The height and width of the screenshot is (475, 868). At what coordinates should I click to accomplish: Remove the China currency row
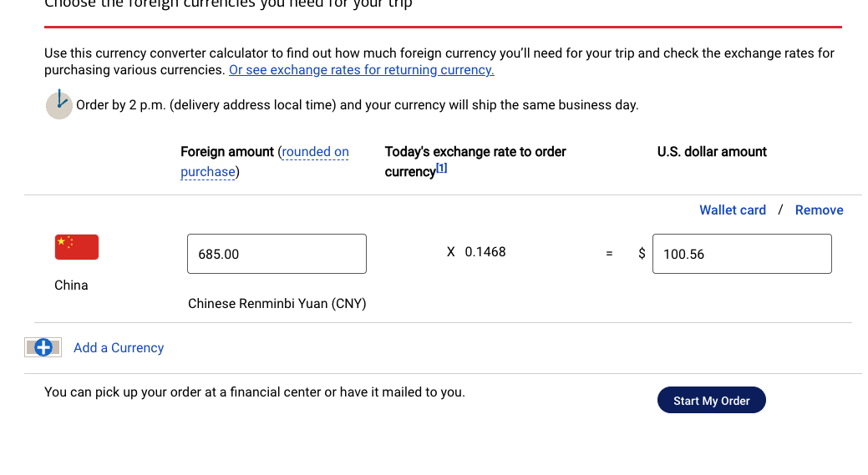click(819, 210)
